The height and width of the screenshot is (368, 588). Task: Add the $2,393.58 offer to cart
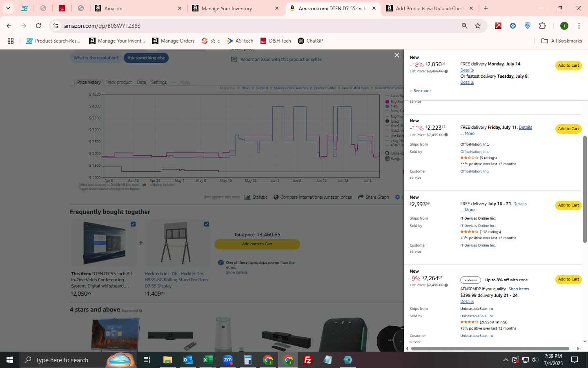(x=568, y=205)
